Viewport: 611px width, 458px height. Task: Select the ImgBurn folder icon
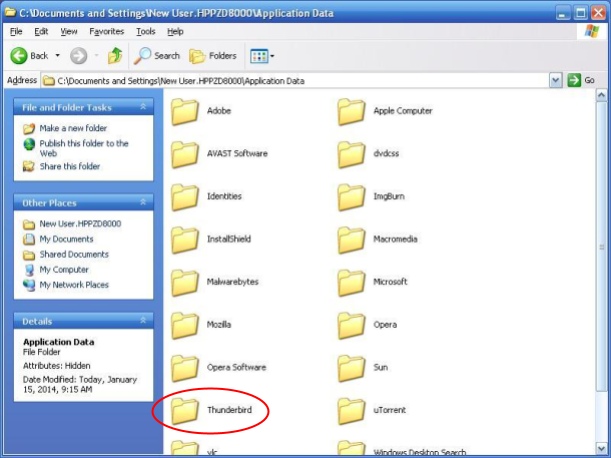tap(351, 196)
